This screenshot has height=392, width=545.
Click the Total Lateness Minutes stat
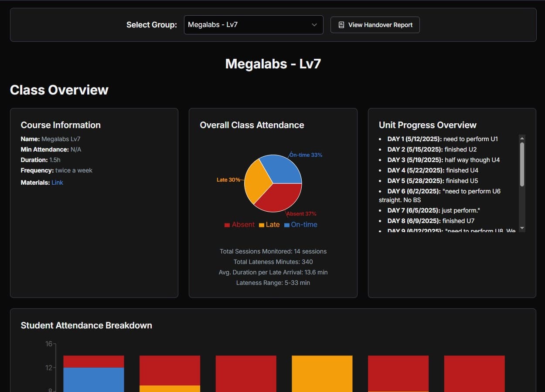point(273,262)
